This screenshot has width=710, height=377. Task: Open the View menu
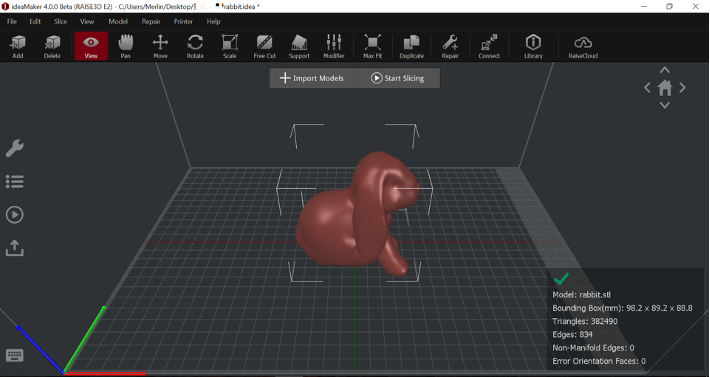tap(87, 21)
